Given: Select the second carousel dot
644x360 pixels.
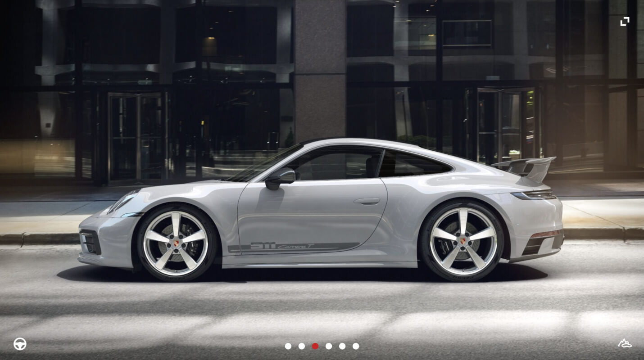Looking at the screenshot, I should click(x=302, y=346).
